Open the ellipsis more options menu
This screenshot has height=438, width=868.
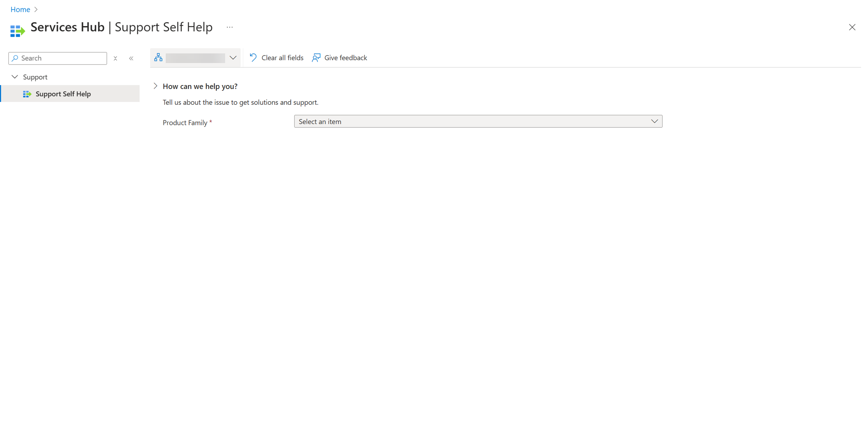click(230, 27)
